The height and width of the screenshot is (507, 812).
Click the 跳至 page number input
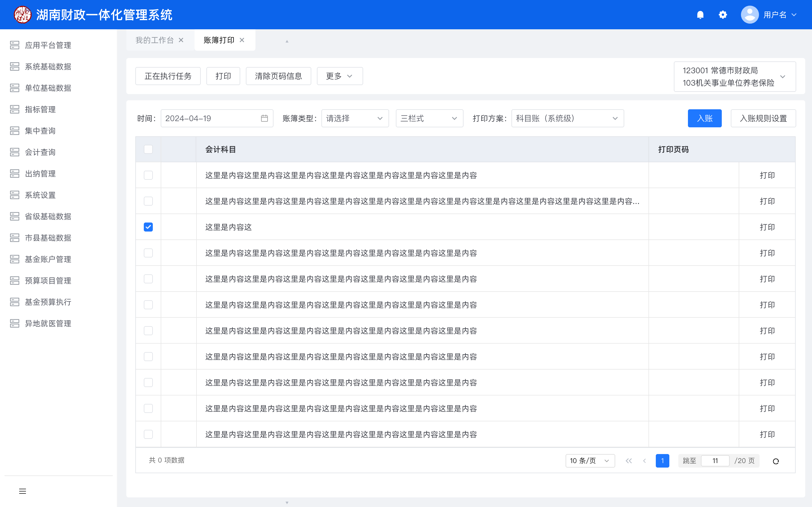pos(715,461)
